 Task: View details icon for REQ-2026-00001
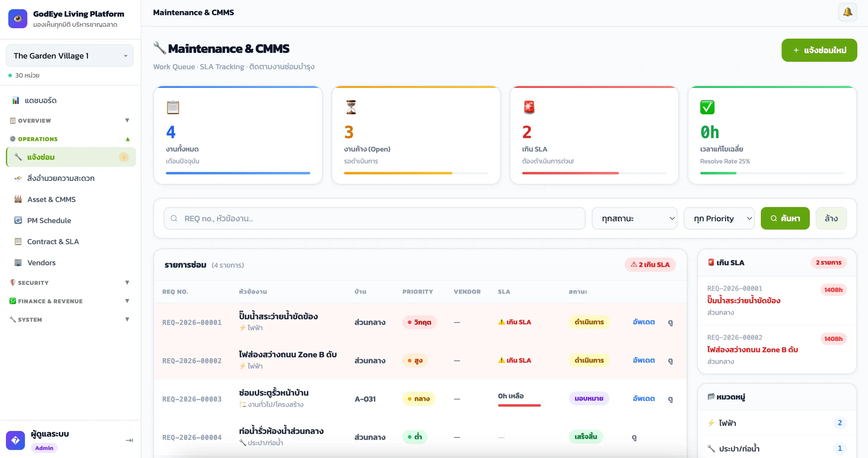(671, 323)
